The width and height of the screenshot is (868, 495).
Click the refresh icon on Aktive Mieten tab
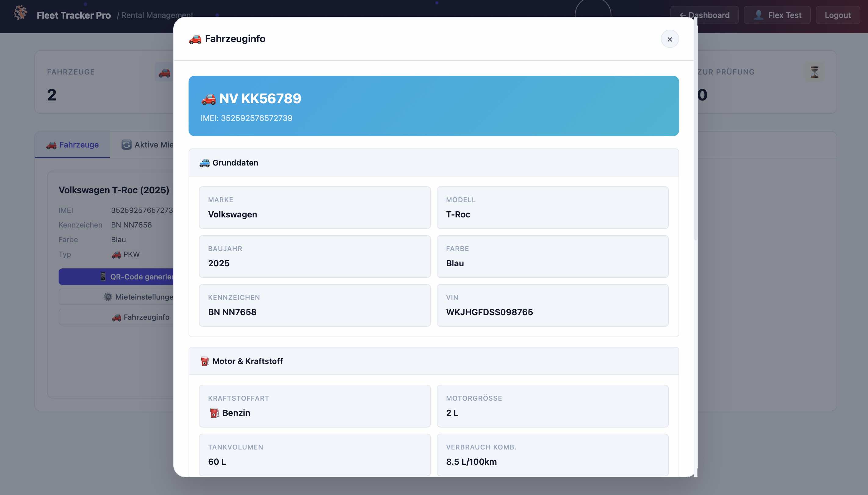(126, 145)
